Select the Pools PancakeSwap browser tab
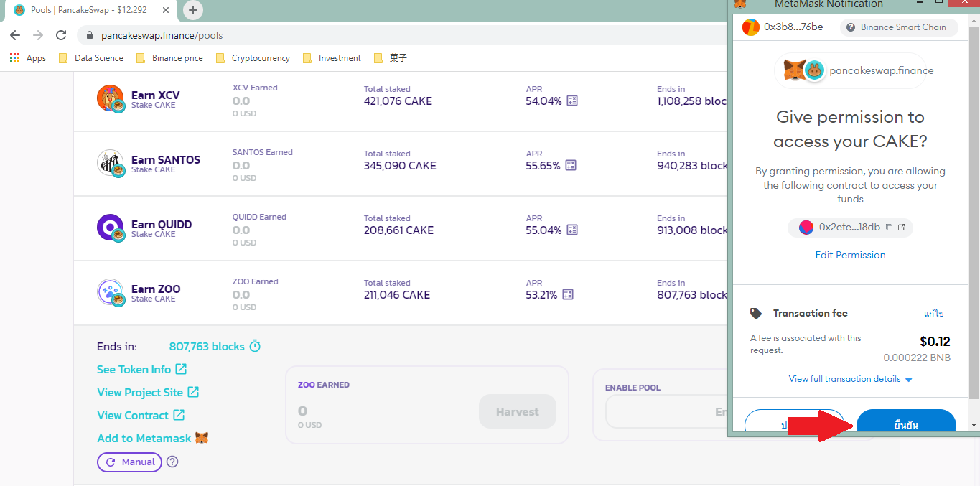 pyautogui.click(x=90, y=10)
